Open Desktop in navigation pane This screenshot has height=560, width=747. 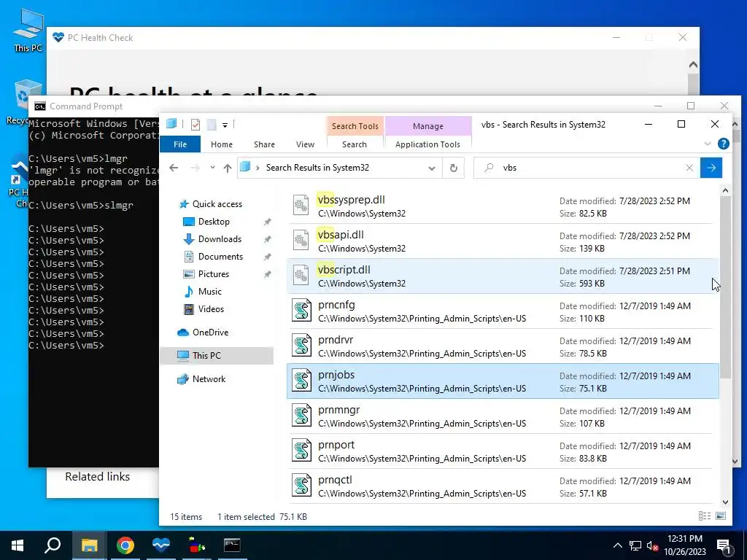214,222
